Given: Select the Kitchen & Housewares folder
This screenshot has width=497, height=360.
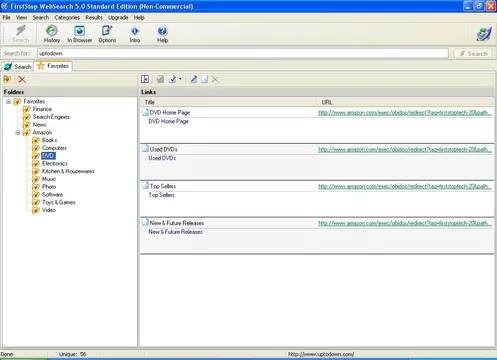Looking at the screenshot, I should [x=68, y=171].
